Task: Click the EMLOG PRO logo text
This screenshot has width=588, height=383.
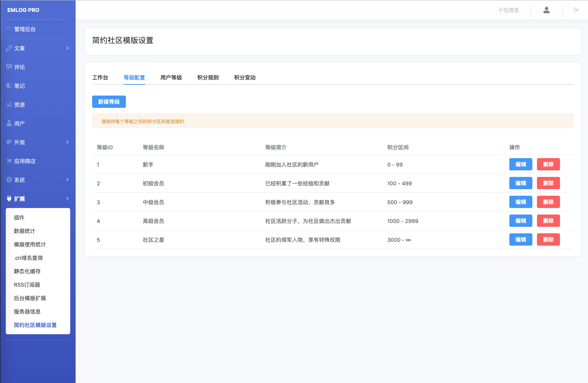Action: coord(23,10)
